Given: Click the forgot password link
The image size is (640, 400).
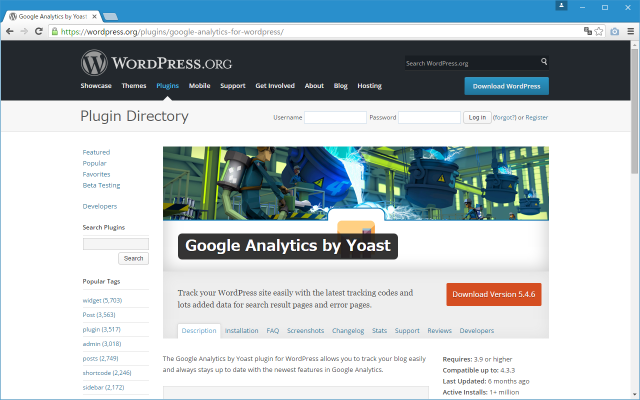Looking at the screenshot, I should [x=504, y=118].
